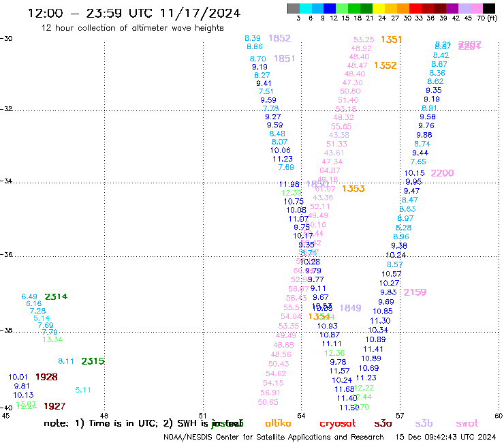
Task: Select the 's3b' satellite legend label
Action: tap(424, 423)
